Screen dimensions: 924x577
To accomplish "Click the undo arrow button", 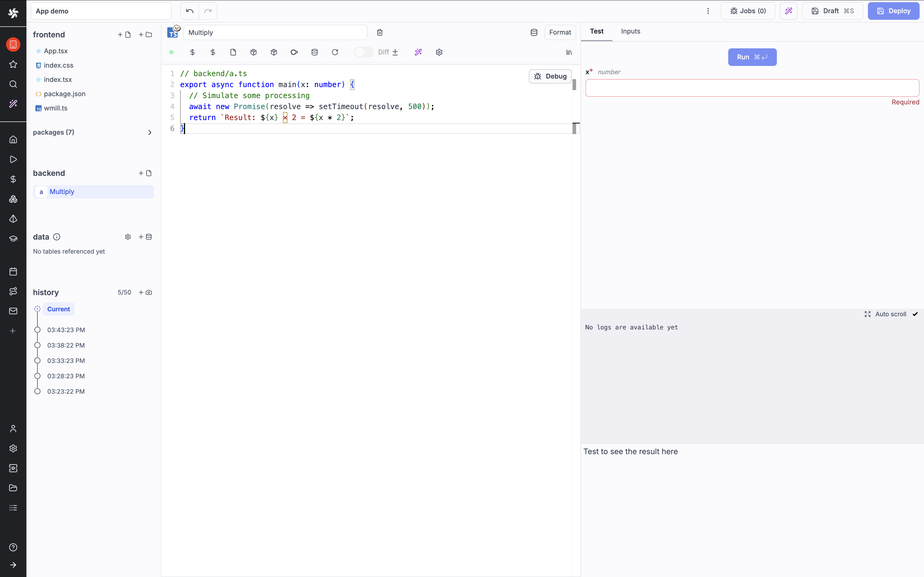I will [x=190, y=11].
